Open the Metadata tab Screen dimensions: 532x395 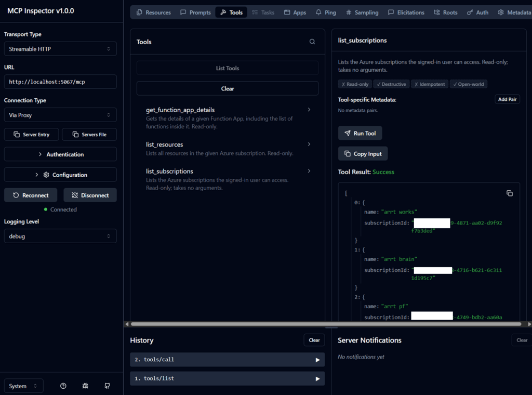(x=514, y=12)
